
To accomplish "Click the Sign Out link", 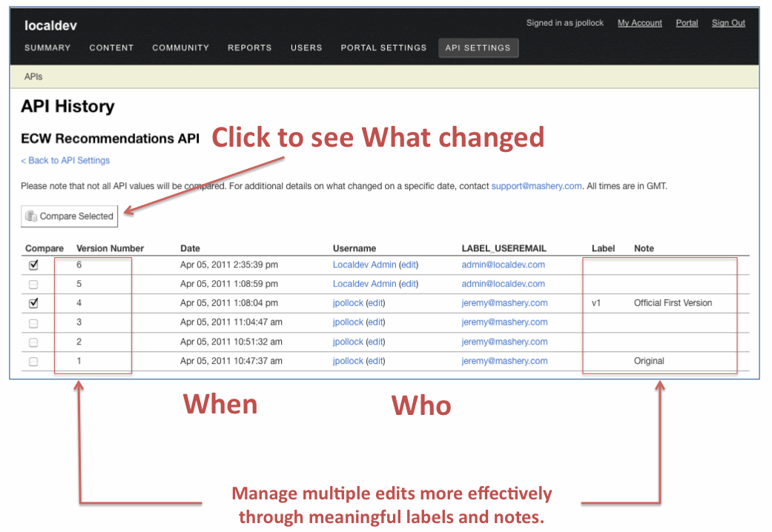I will click(x=728, y=23).
